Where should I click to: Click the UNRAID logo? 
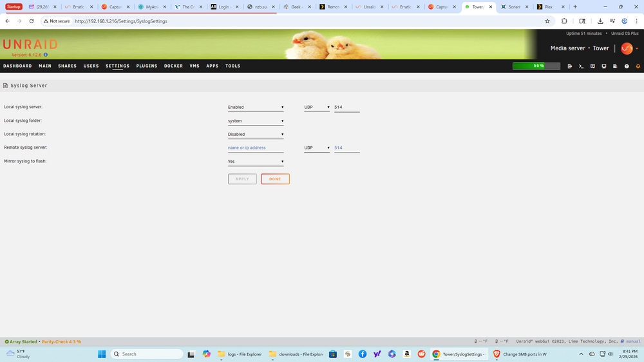[30, 44]
